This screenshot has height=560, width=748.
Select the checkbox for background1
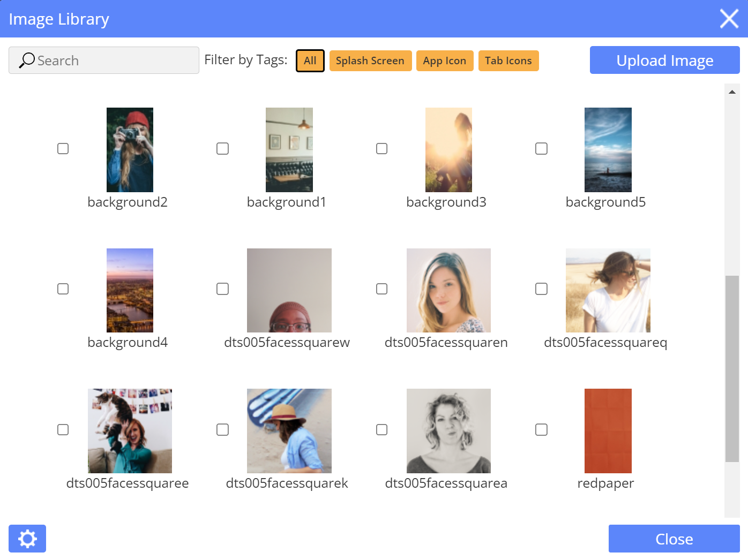(x=222, y=149)
